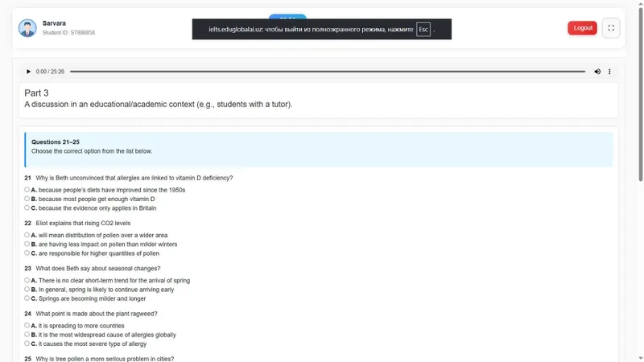
Task: Click the Student ID text
Action: point(68,32)
